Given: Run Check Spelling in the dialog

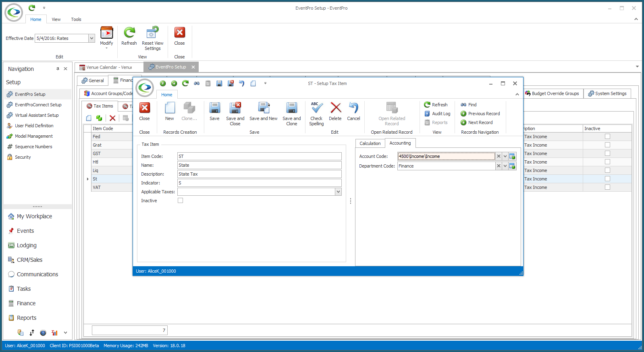Looking at the screenshot, I should coord(316,114).
